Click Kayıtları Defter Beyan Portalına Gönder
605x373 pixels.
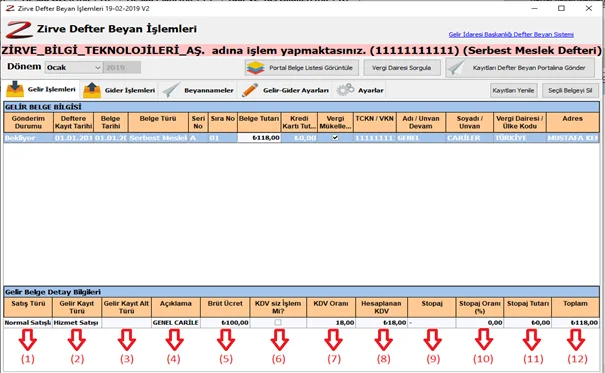point(520,68)
